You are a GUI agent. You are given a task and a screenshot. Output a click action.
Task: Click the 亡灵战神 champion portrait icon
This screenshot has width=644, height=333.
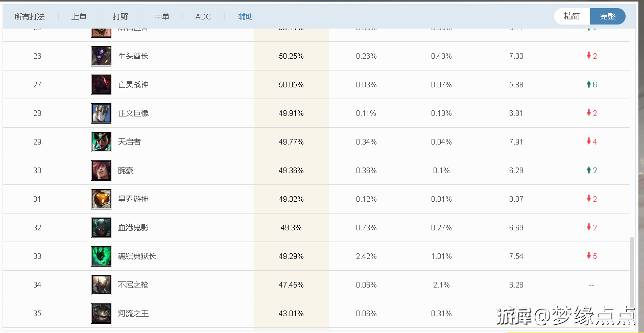101,85
